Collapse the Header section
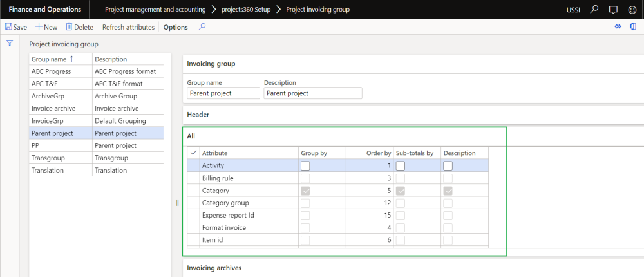Screen dimensions: 644x280 click(x=198, y=115)
